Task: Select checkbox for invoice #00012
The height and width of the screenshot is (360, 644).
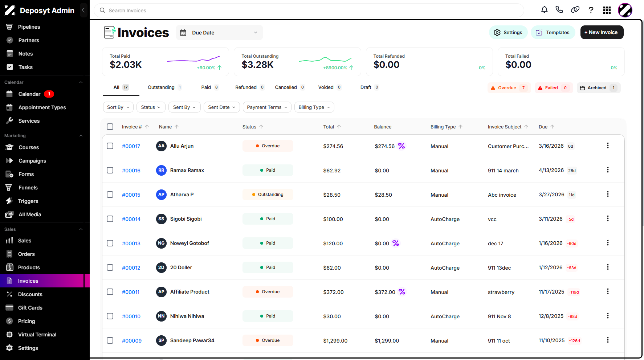Action: click(110, 267)
